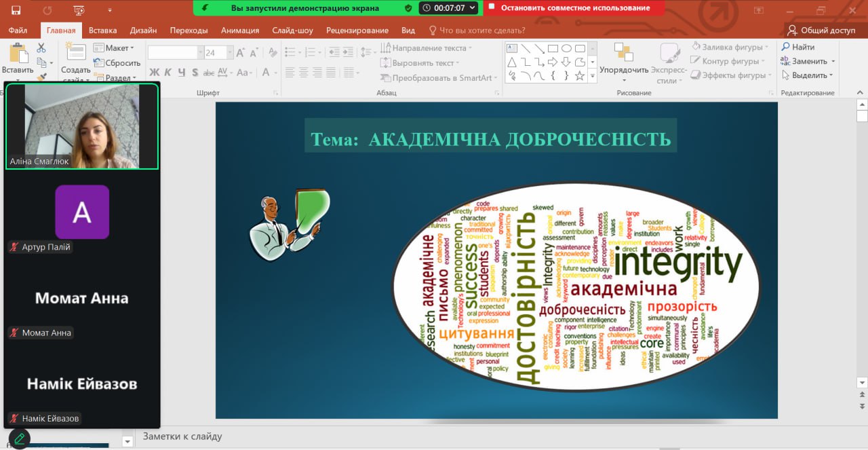Open the Insert (Вставка) ribbon tab

[102, 31]
